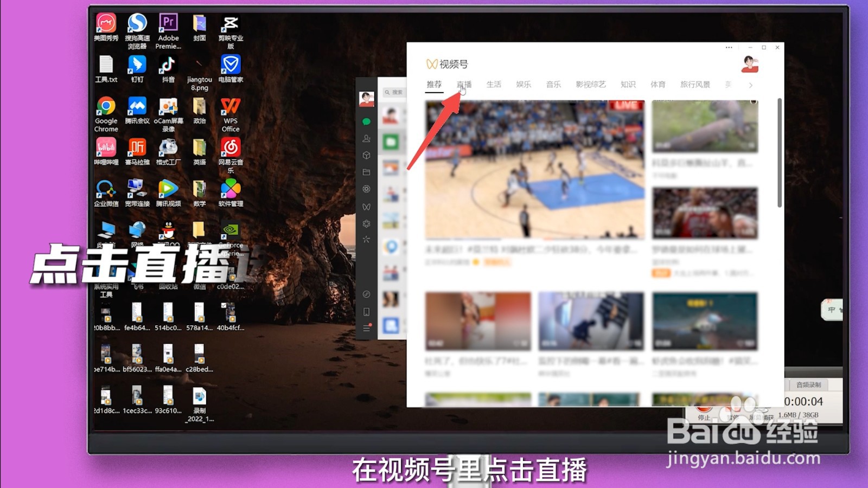Open the 网易云音乐 desktop shortcut
This screenshot has width=868, height=488.
231,156
